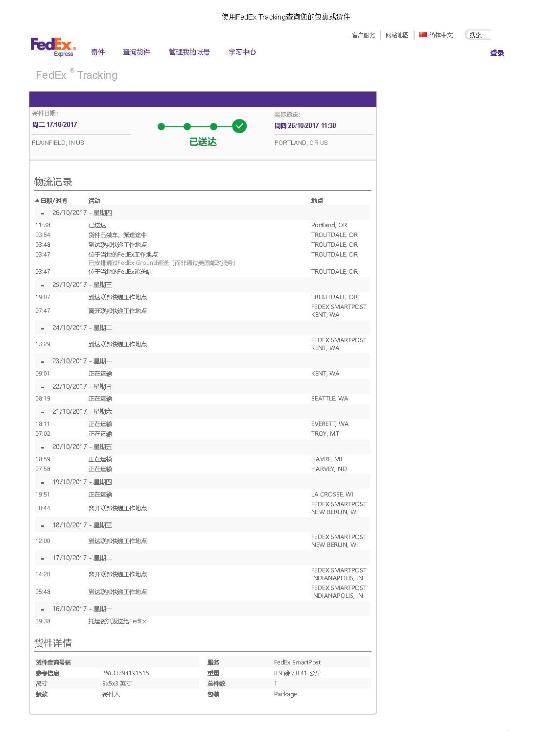Click the delivery time 周四 26/10/2017 11:38
Image resolution: width=534 pixels, height=756 pixels.
(x=305, y=126)
